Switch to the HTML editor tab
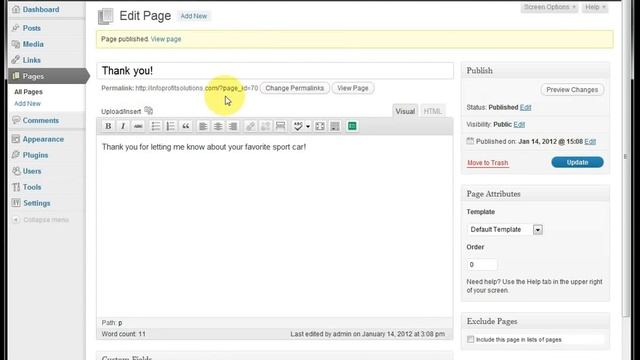 click(432, 111)
